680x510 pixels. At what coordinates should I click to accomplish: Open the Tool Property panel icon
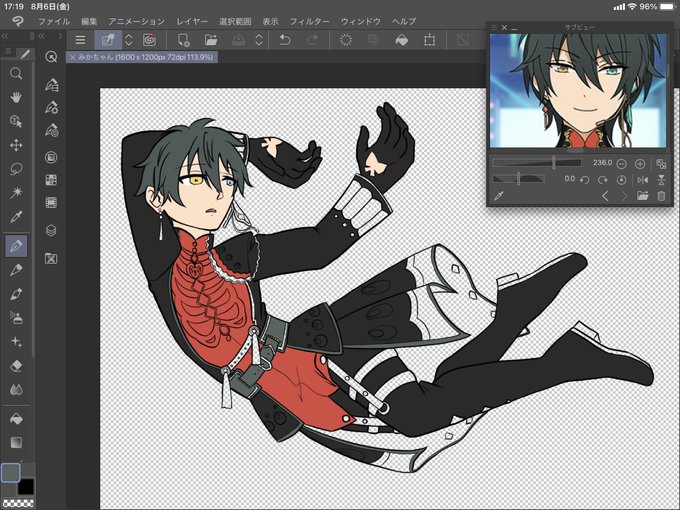pos(51,108)
